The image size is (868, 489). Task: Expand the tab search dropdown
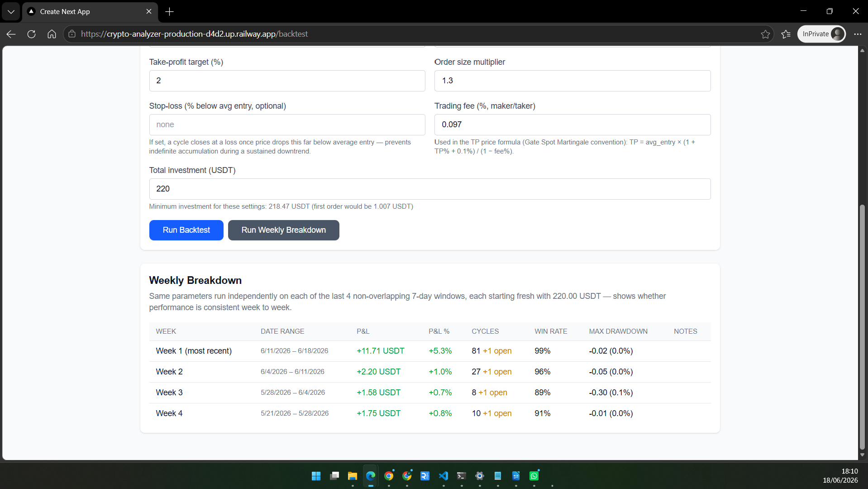click(x=11, y=12)
